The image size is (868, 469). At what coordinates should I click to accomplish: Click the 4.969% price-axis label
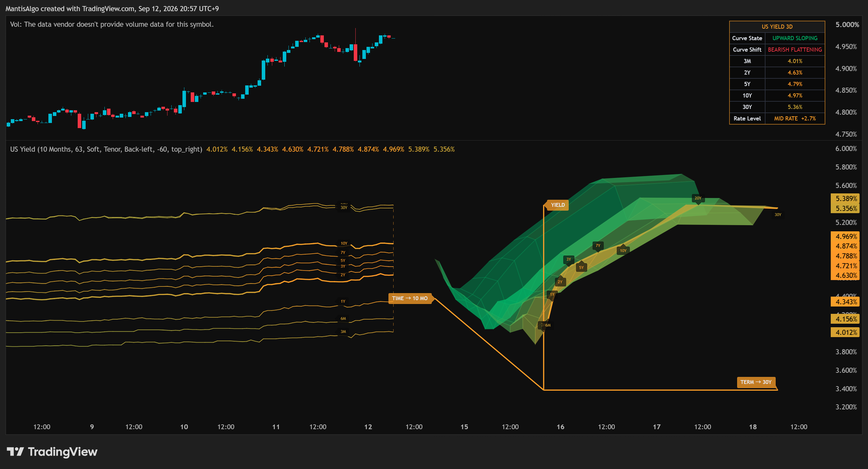coord(845,236)
